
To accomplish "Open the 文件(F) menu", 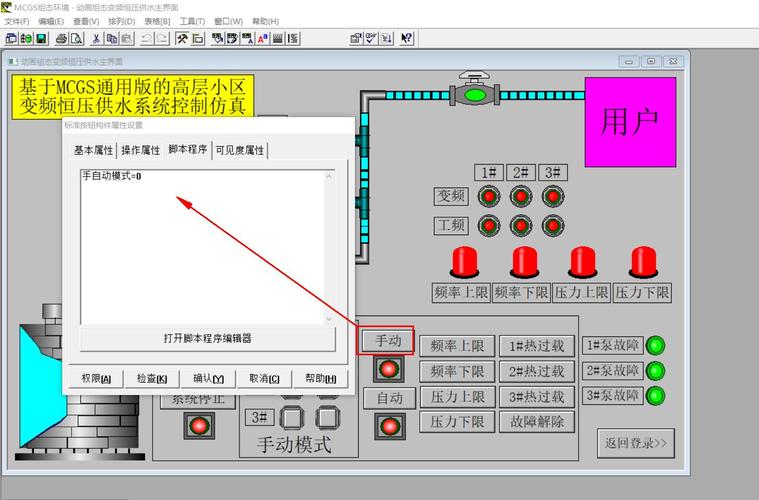I will pyautogui.click(x=17, y=21).
